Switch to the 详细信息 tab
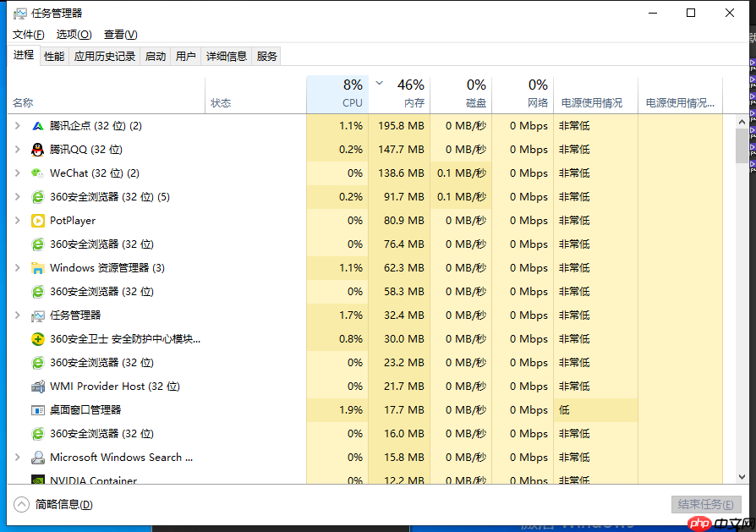Screen dimensions: 756x532 pyautogui.click(x=226, y=57)
